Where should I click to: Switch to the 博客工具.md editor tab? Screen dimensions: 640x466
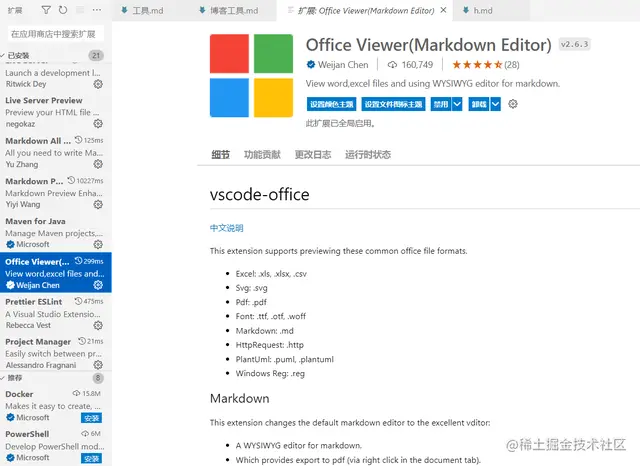(x=234, y=11)
